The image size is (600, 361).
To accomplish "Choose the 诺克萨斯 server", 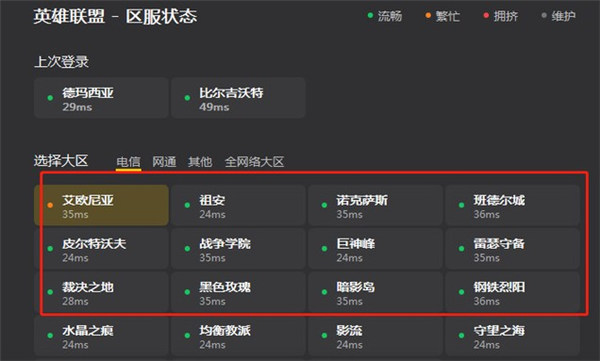I will click(x=375, y=205).
